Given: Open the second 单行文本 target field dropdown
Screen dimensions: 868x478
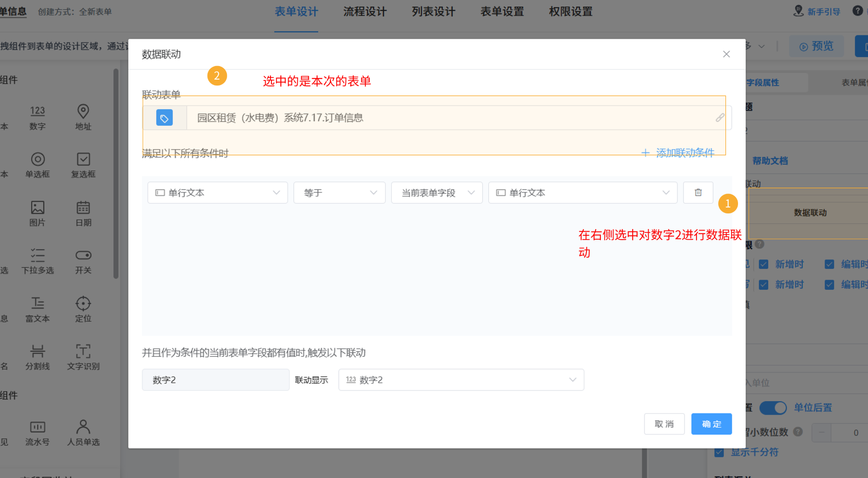Looking at the screenshot, I should pos(583,193).
